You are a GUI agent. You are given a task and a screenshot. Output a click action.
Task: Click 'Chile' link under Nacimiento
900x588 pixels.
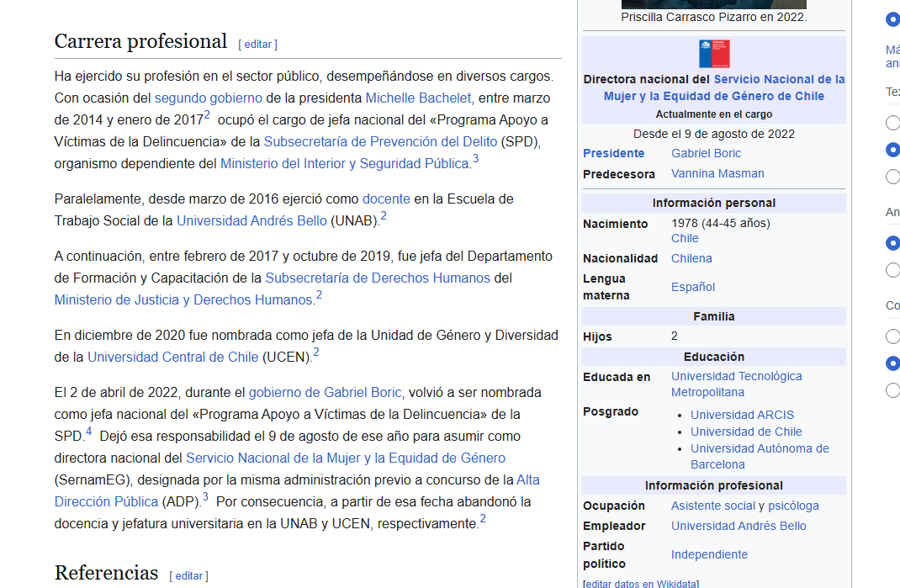coord(685,239)
